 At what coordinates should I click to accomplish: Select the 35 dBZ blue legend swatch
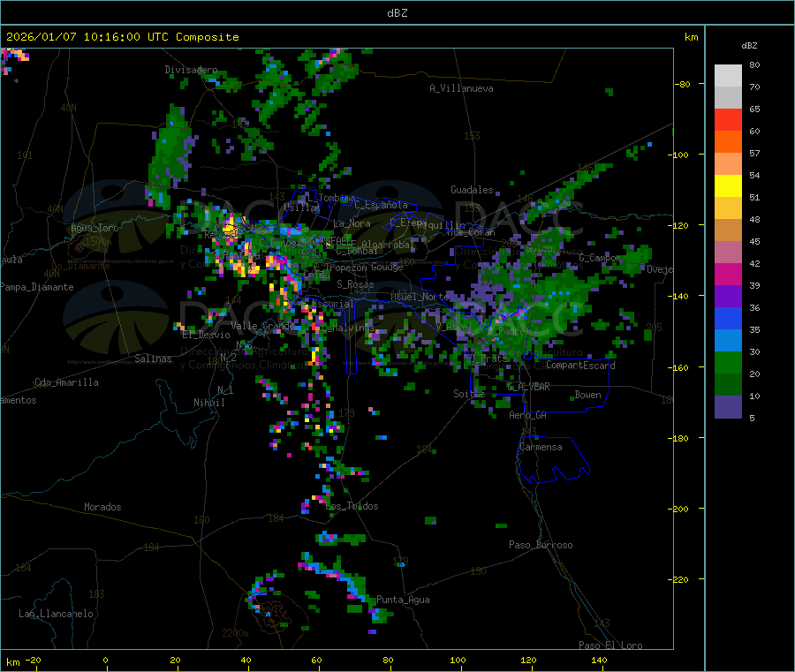coord(728,318)
